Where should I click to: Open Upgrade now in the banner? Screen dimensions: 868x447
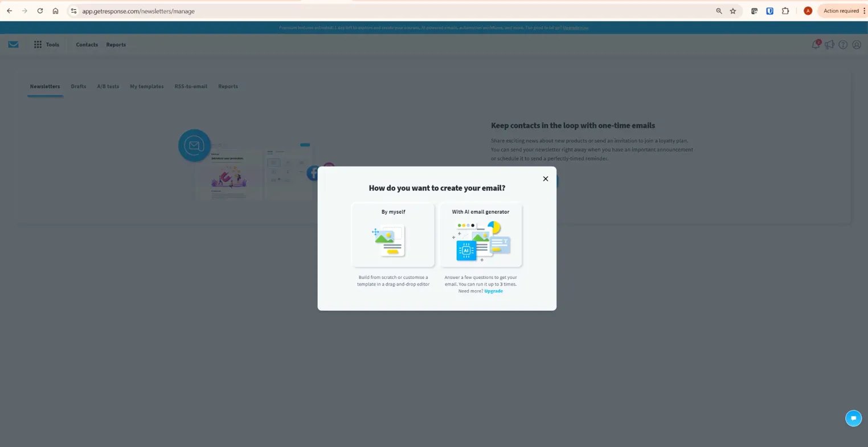tap(575, 27)
